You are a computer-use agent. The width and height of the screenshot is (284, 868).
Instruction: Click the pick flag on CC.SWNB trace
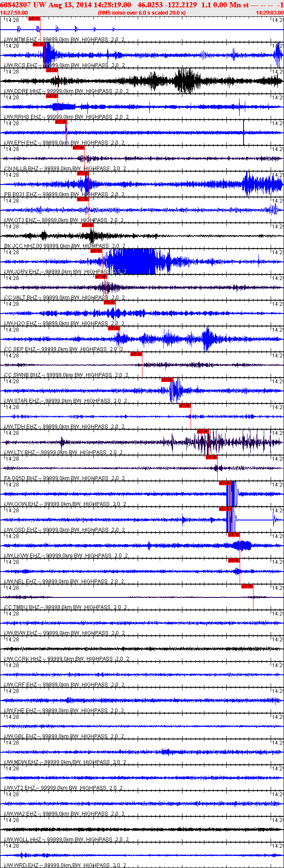(x=136, y=354)
